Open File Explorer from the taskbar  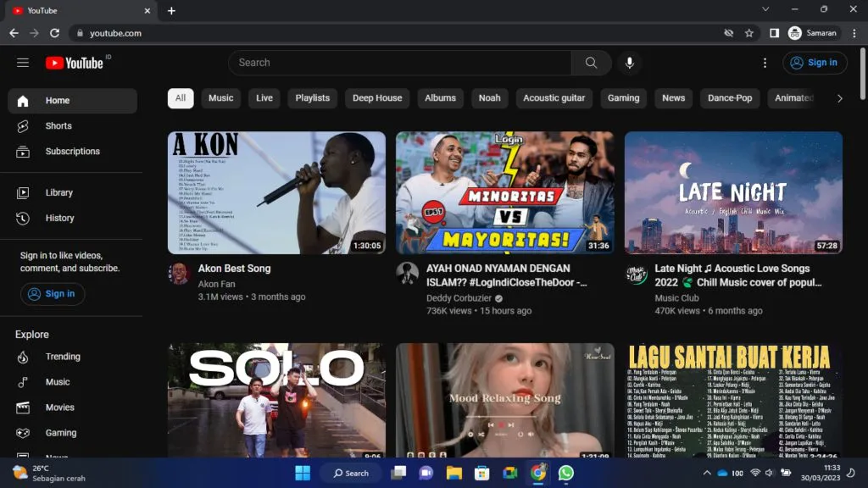click(454, 473)
